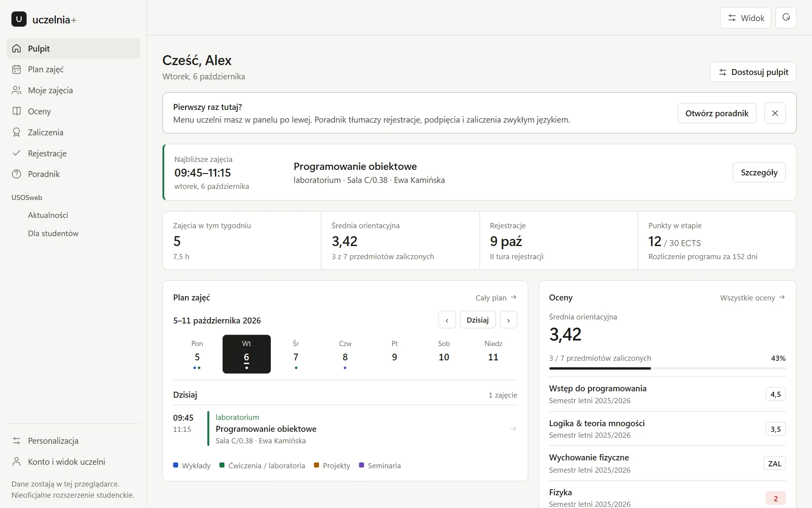This screenshot has width=812, height=508.
Task: Click Otwórz poradnik button
Action: [717, 113]
